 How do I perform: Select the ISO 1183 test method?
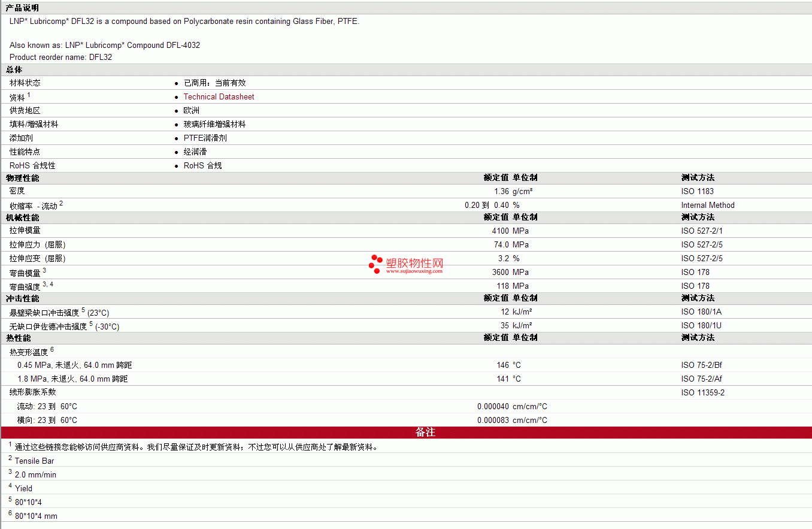click(697, 191)
